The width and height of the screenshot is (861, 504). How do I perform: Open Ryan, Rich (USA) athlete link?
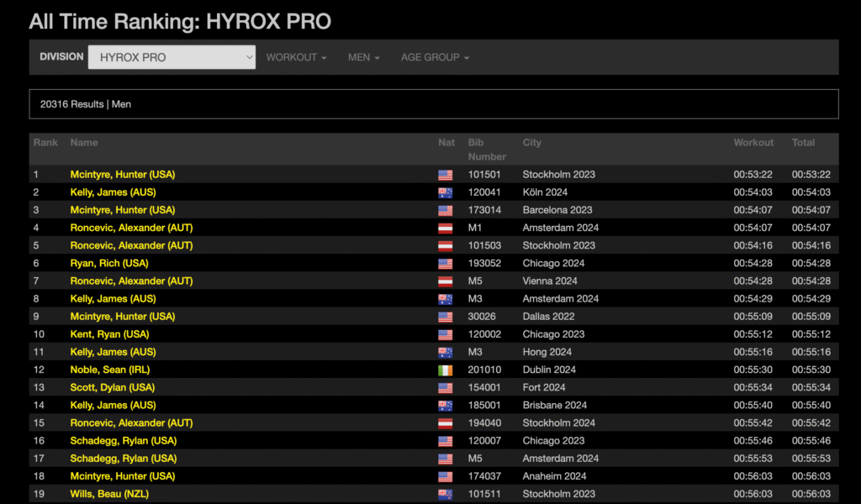point(109,263)
